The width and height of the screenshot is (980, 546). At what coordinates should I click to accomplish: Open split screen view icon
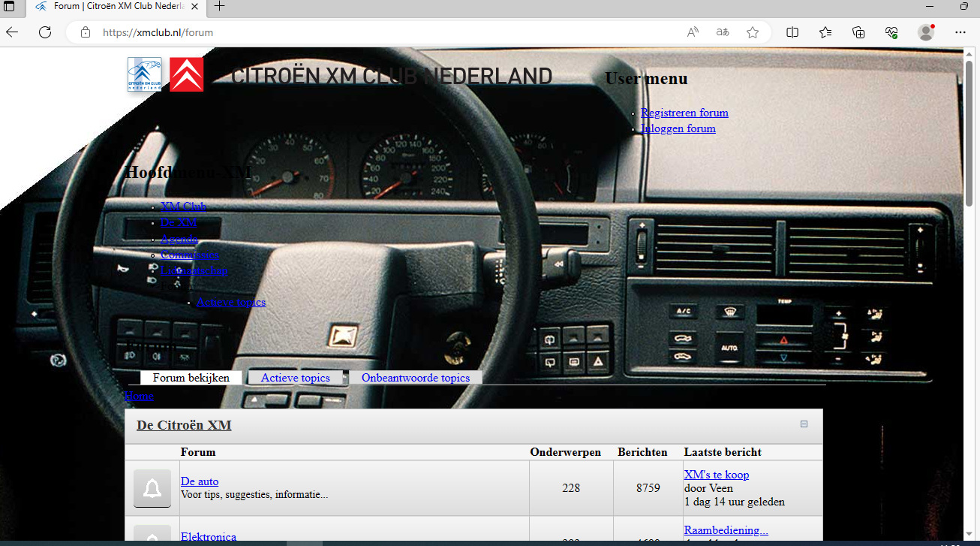pos(792,32)
